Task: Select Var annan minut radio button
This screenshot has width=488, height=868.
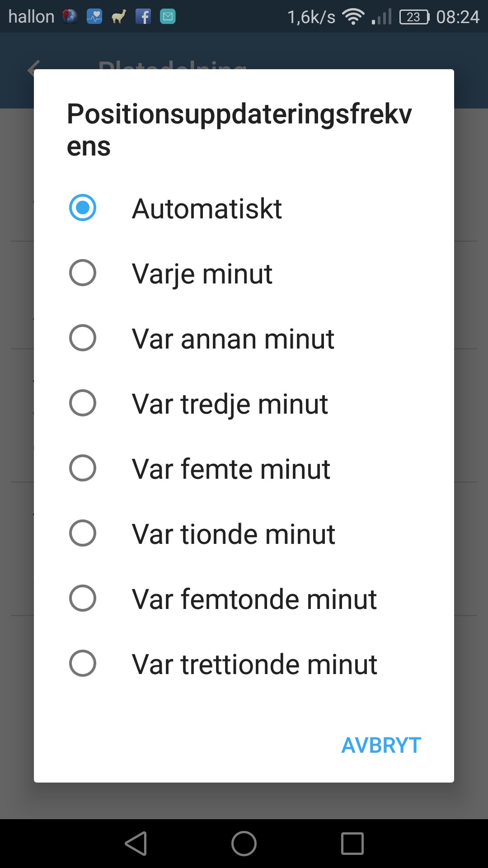Action: 83,338
